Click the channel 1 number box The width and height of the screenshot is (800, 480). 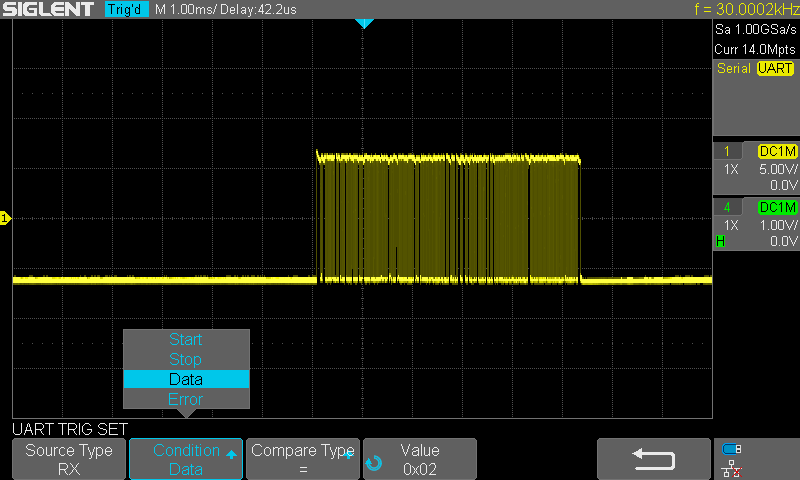727,151
